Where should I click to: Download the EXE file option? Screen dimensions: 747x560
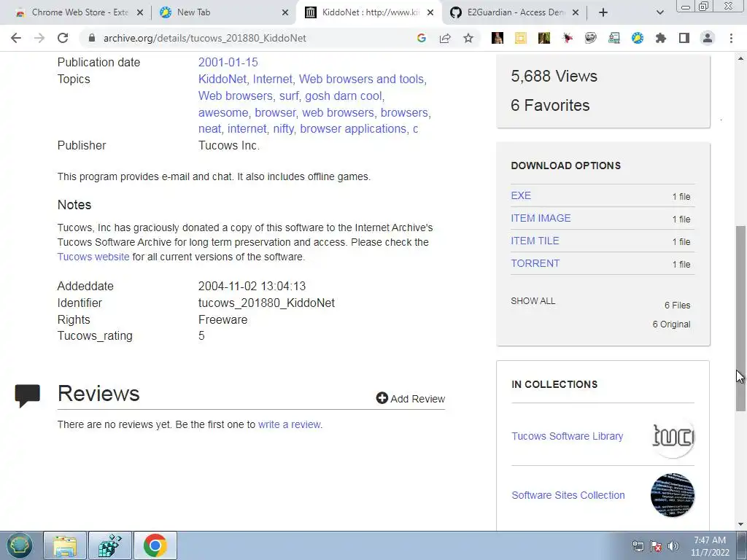pos(521,195)
